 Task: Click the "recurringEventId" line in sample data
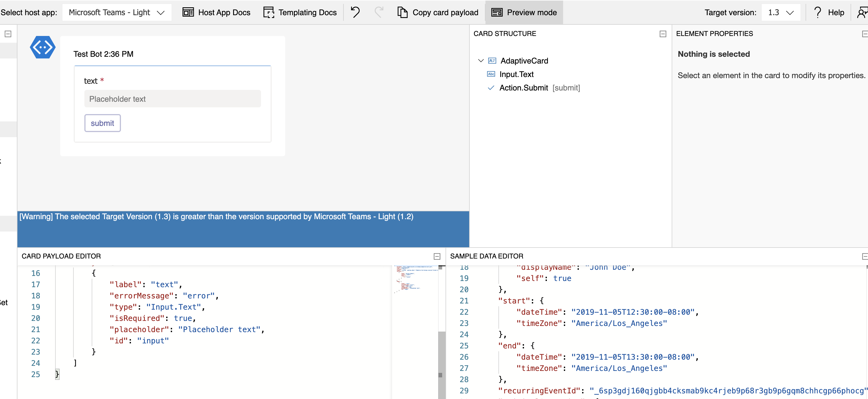[683, 391]
